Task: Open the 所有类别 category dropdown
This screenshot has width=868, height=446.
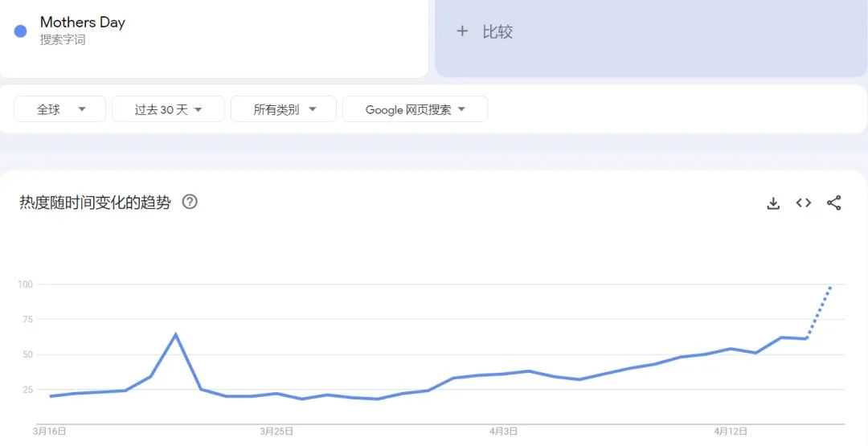Action: [284, 109]
